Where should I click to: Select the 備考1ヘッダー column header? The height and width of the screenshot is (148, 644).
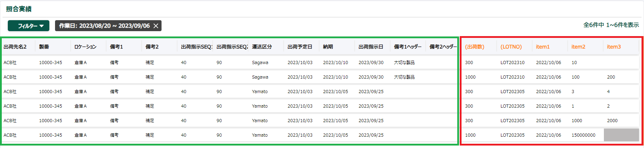(408, 47)
